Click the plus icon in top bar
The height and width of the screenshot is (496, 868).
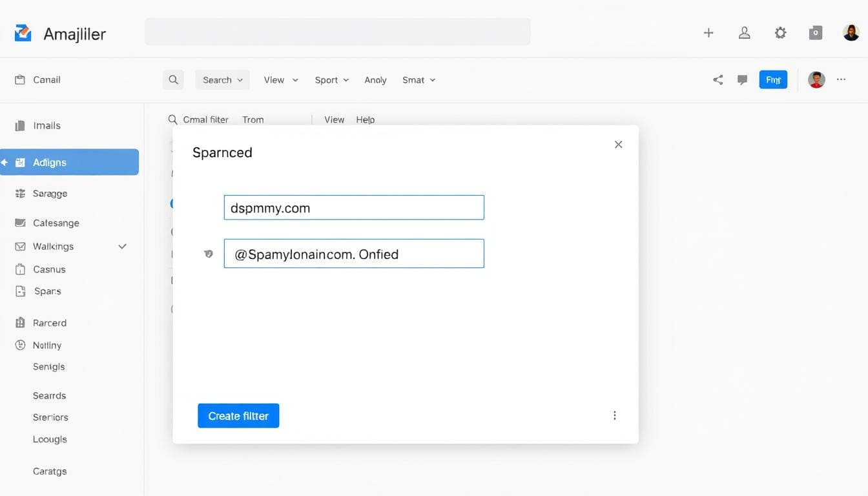708,33
